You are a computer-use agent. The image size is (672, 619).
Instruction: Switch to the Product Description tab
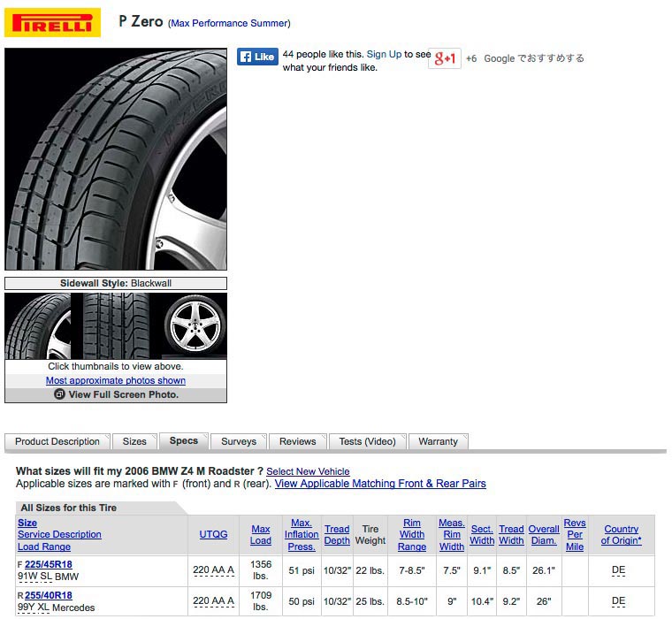[57, 441]
